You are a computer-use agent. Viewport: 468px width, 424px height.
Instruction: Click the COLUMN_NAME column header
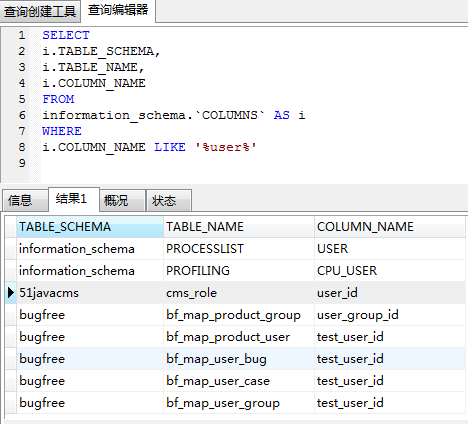point(389,227)
